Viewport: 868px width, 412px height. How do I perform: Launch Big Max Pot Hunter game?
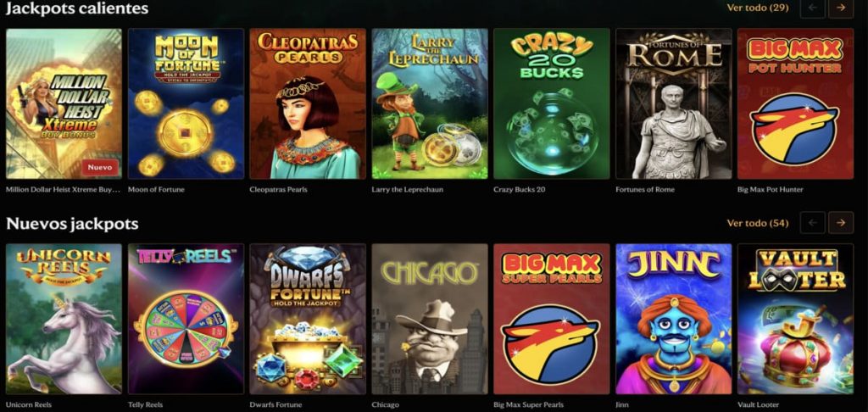coord(795,103)
